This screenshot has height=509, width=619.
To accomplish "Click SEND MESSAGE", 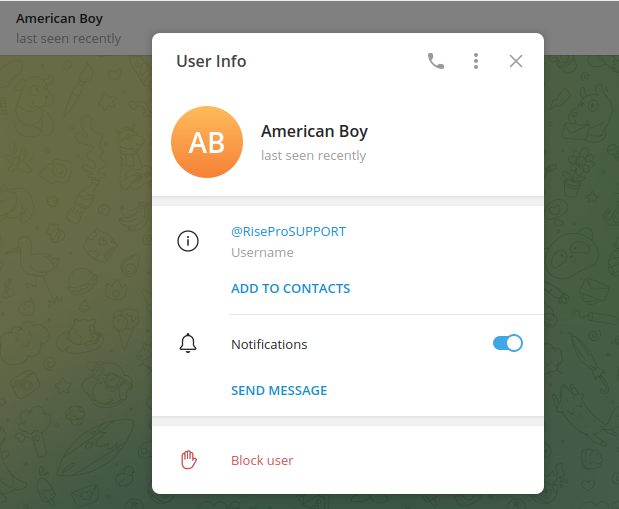I will tap(279, 391).
